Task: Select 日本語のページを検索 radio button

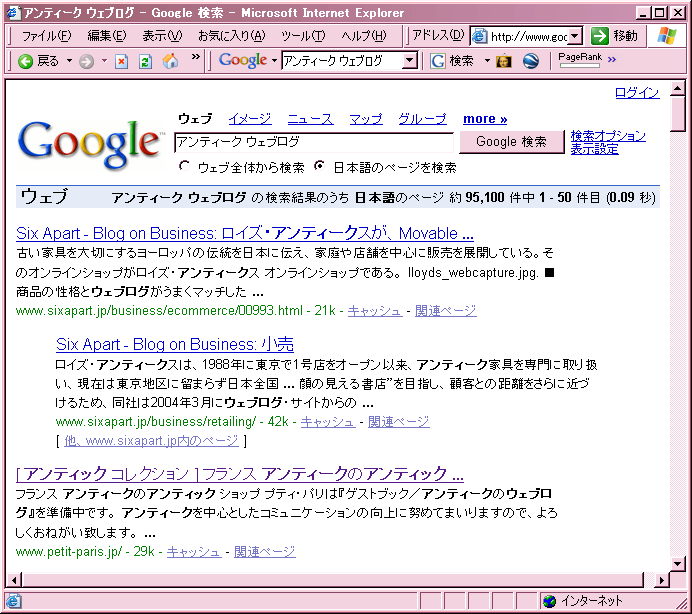Action: click(319, 166)
